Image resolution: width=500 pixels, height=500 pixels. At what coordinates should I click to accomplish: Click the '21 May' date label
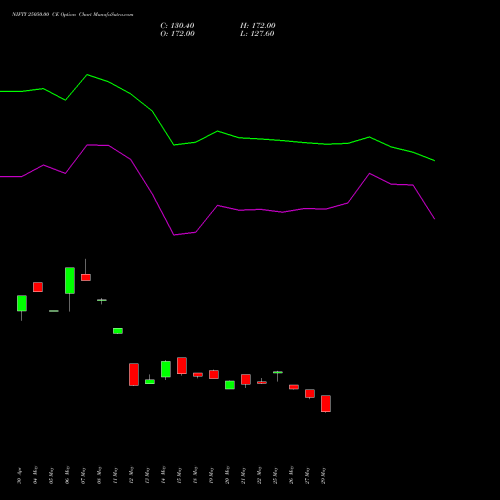click(x=244, y=475)
